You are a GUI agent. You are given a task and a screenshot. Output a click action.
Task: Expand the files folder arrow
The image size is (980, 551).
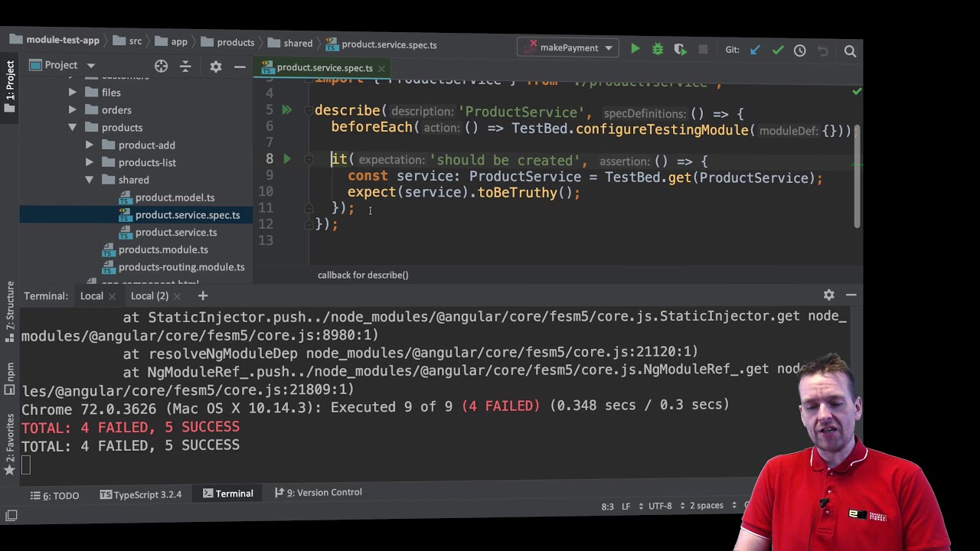click(x=72, y=93)
